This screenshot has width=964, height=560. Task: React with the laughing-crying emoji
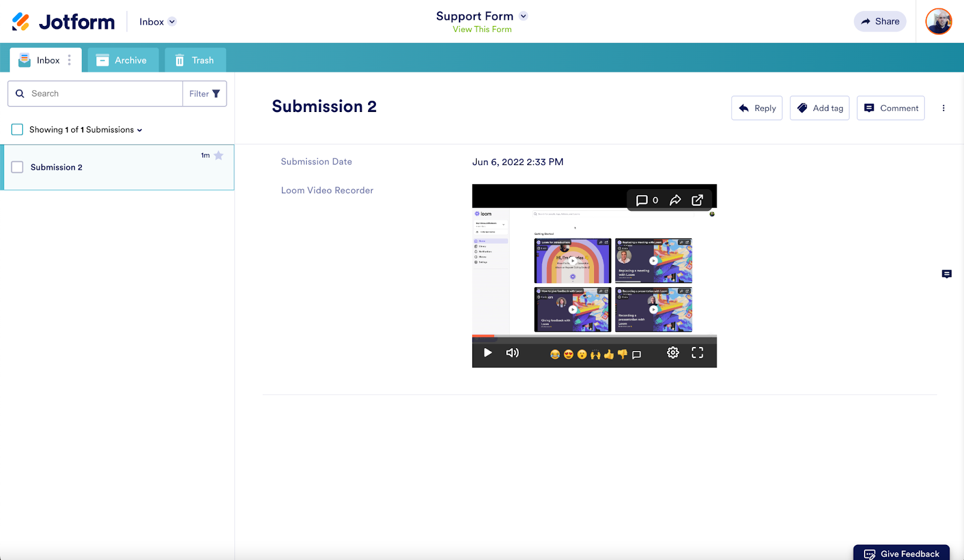click(555, 355)
